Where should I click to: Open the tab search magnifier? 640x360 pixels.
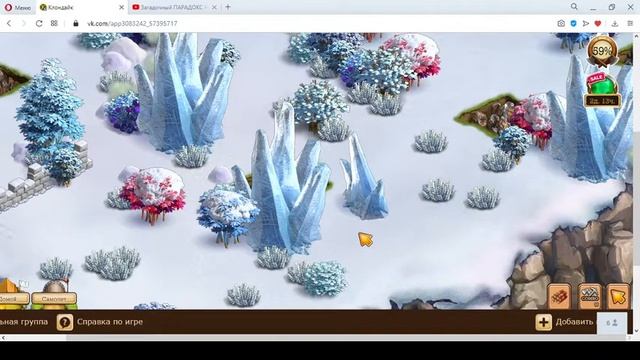click(x=574, y=7)
